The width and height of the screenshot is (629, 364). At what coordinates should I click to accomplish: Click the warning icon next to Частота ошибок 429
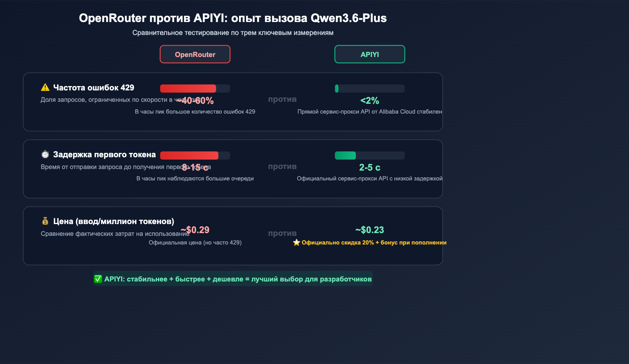coord(44,87)
